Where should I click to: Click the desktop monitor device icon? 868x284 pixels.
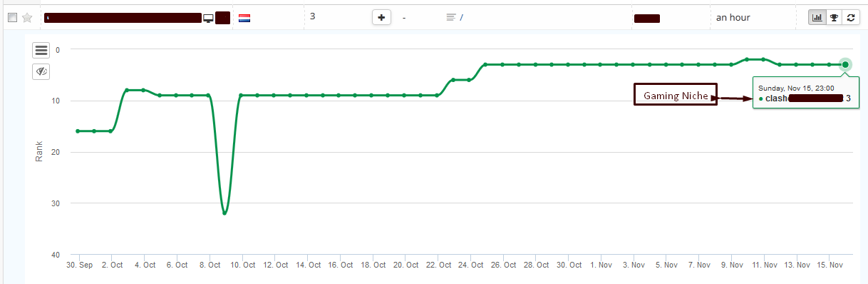tap(208, 18)
